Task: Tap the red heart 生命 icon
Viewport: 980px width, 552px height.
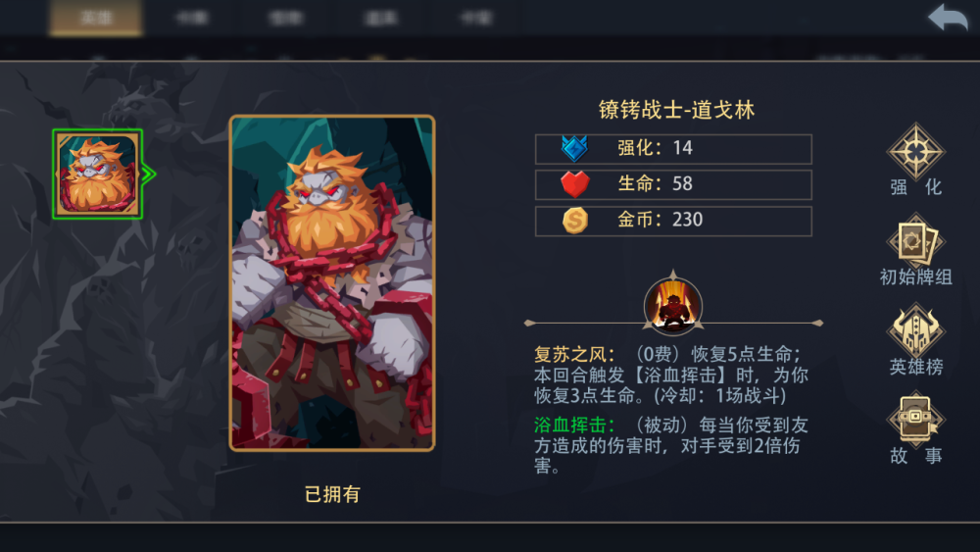Action: click(574, 183)
